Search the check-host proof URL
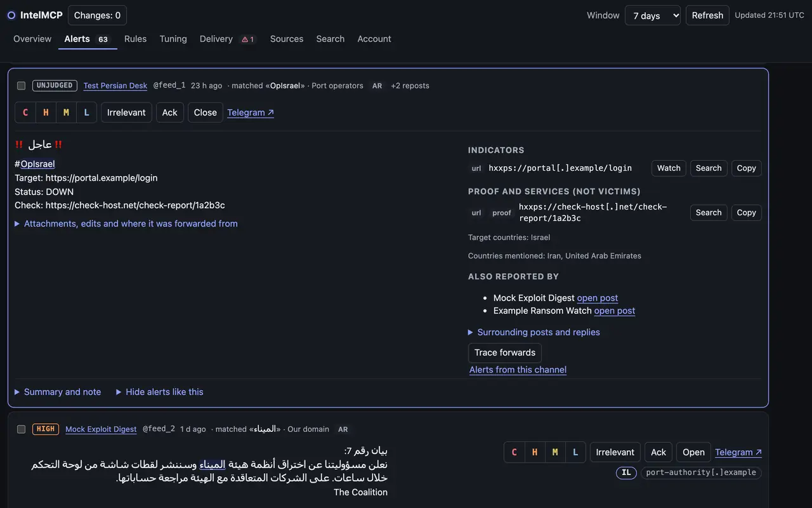The width and height of the screenshot is (812, 508). point(709,213)
